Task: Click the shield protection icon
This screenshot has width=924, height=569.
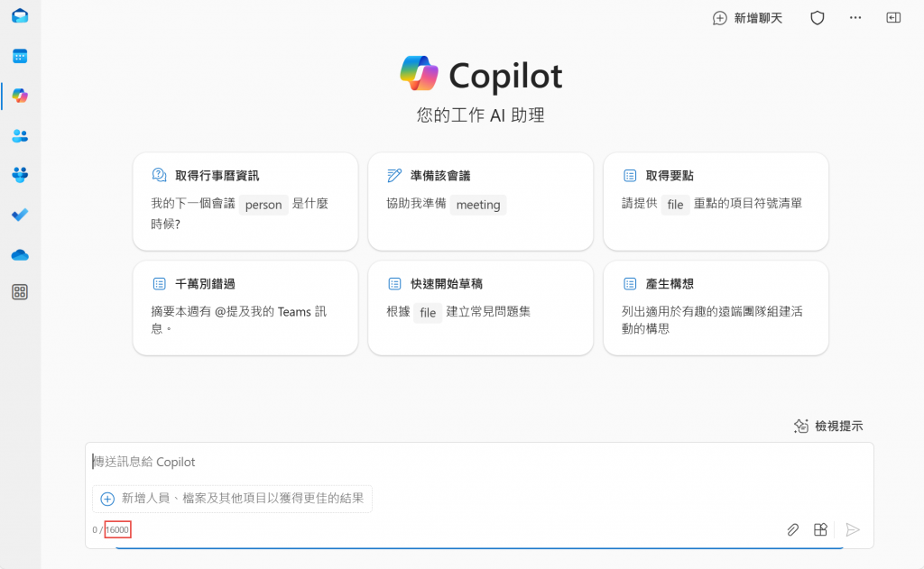Action: pyautogui.click(x=818, y=18)
